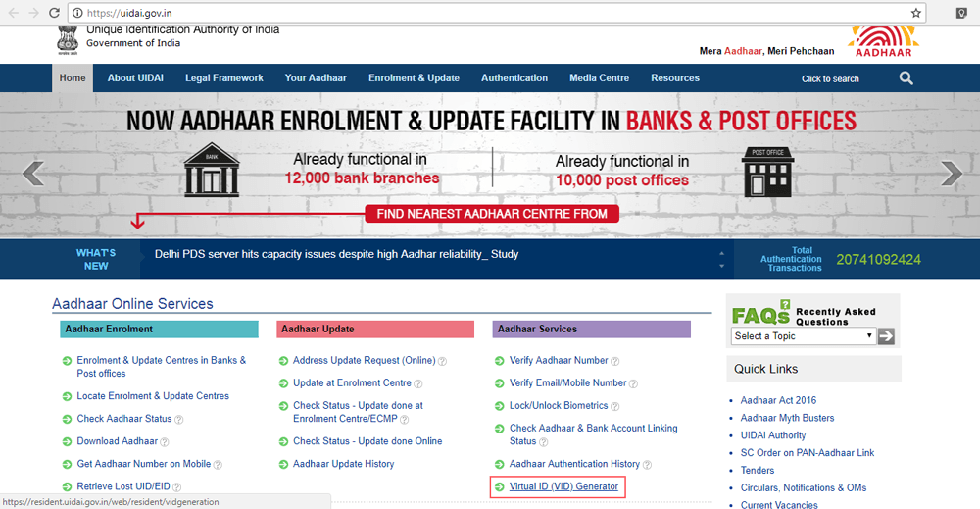The height and width of the screenshot is (509, 980).
Task: Click help icon beside Verify Aadhaar Number
Action: tap(617, 361)
